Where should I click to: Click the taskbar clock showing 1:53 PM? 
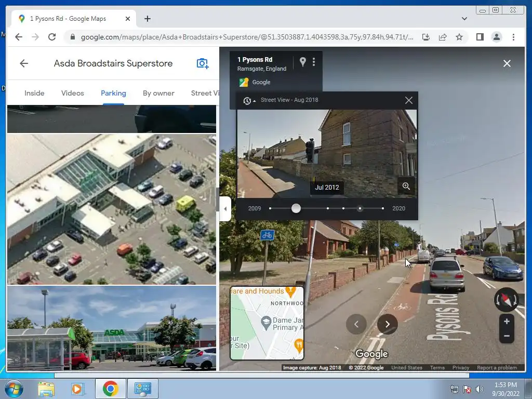506,389
